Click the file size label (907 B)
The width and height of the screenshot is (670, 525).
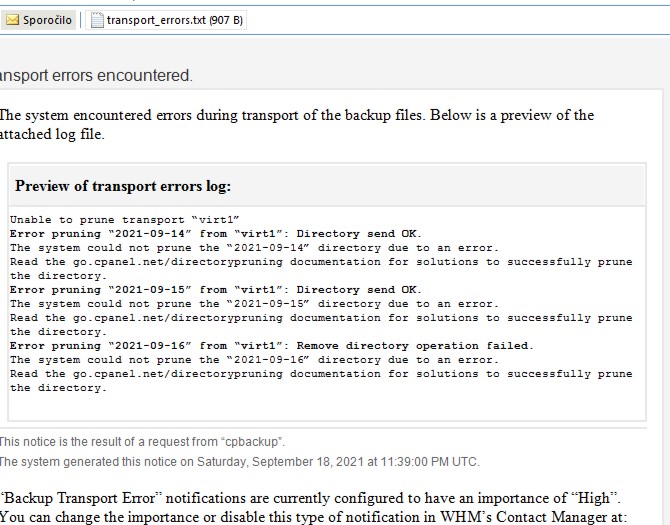pyautogui.click(x=225, y=21)
